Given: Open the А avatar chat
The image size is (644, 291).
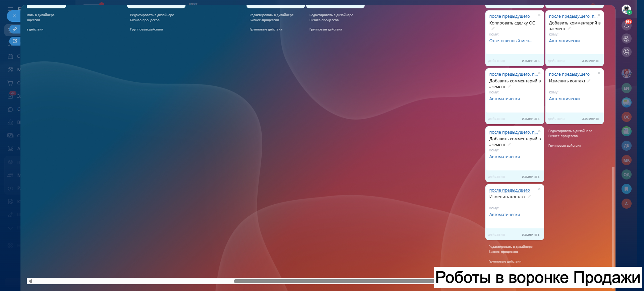Looking at the screenshot, I should [x=626, y=204].
